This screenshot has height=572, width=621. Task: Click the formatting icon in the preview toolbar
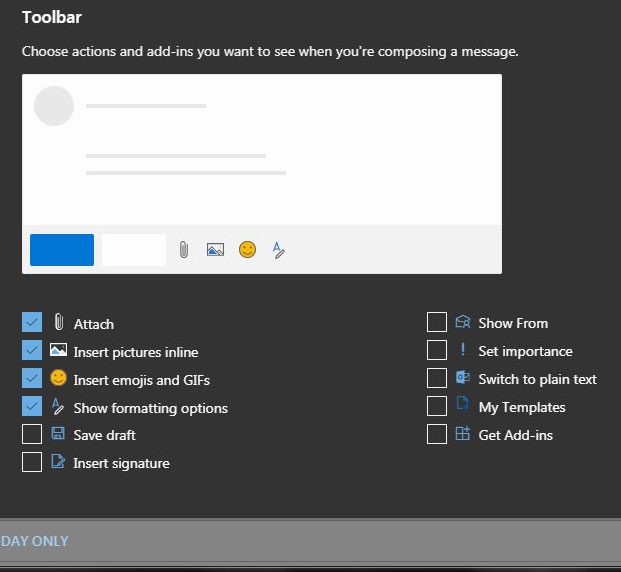click(x=279, y=250)
